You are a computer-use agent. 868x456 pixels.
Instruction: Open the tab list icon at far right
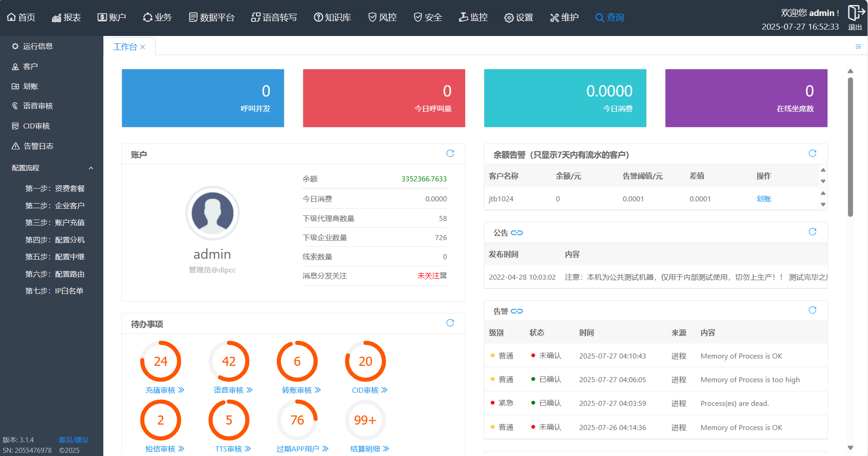858,46
